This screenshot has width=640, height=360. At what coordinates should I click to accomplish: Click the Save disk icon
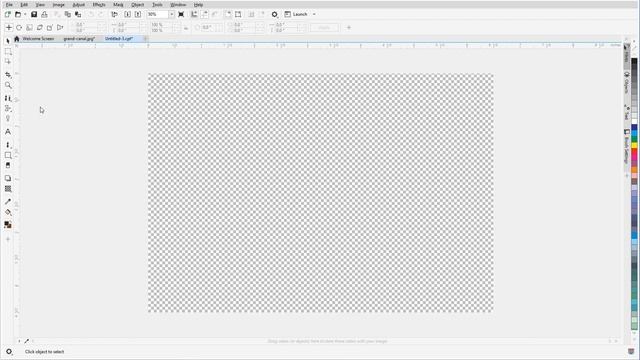(34, 14)
